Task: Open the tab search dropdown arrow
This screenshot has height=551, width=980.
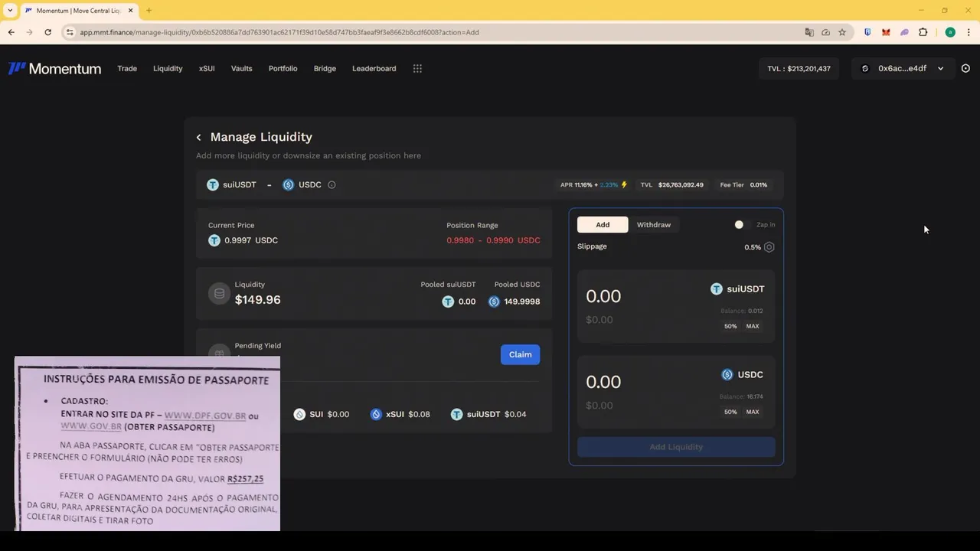Action: coord(10,11)
